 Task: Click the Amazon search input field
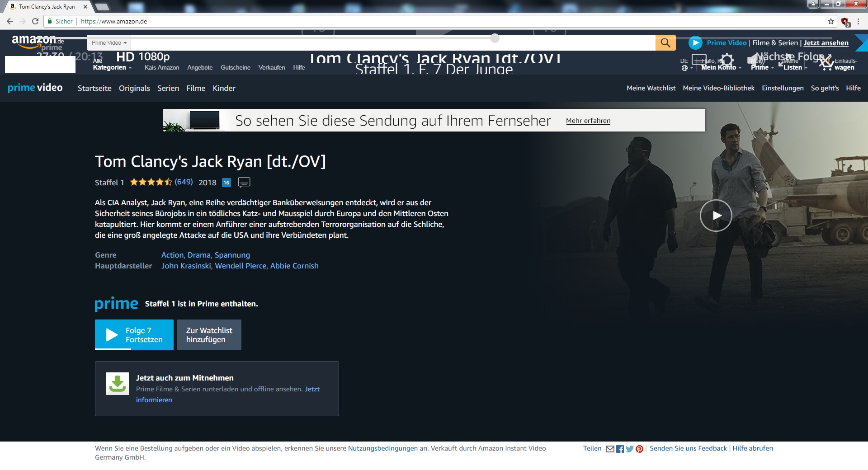pyautogui.click(x=393, y=43)
